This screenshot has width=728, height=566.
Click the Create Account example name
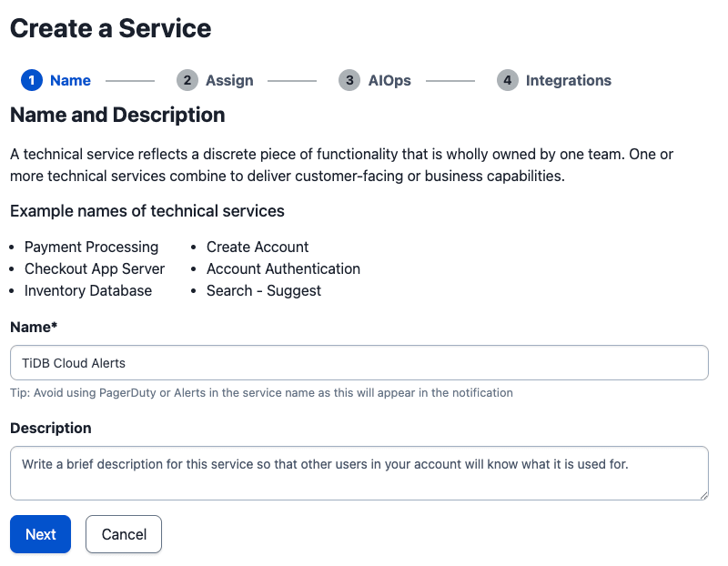pos(258,247)
